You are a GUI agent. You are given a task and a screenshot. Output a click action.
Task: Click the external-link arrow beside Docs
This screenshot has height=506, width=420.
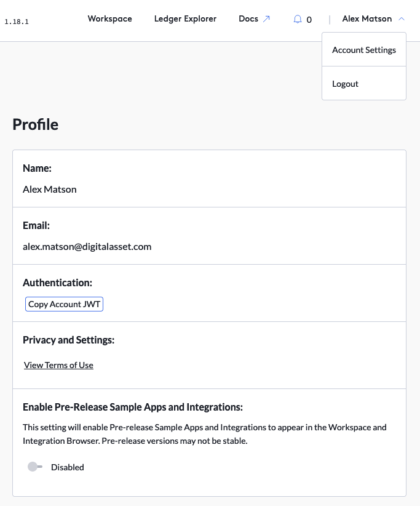(266, 19)
